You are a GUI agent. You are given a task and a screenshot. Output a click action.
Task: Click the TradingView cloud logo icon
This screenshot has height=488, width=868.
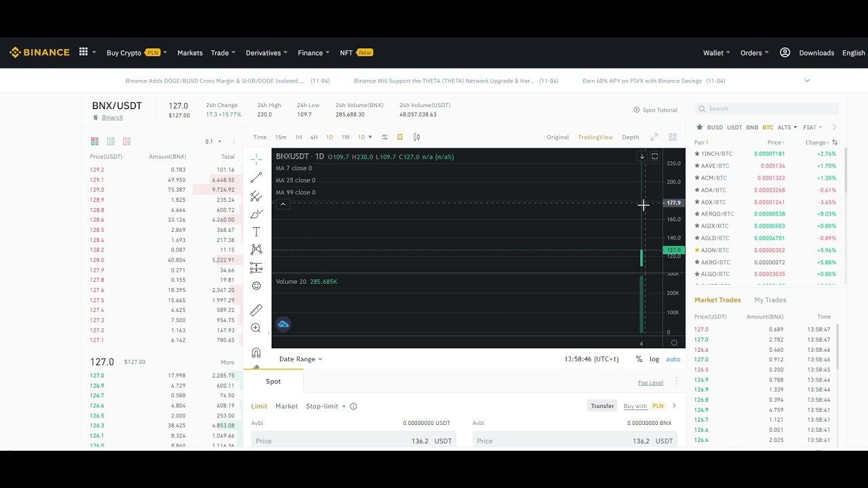(x=283, y=324)
